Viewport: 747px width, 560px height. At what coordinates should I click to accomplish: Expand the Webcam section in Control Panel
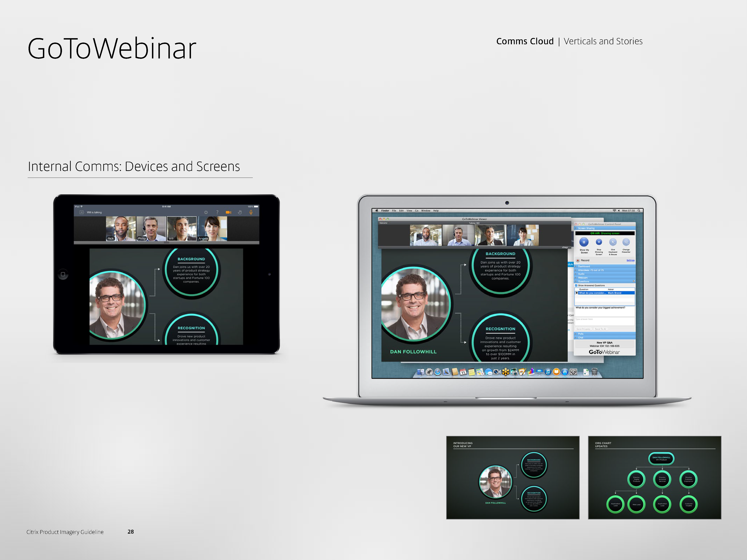[x=605, y=277]
